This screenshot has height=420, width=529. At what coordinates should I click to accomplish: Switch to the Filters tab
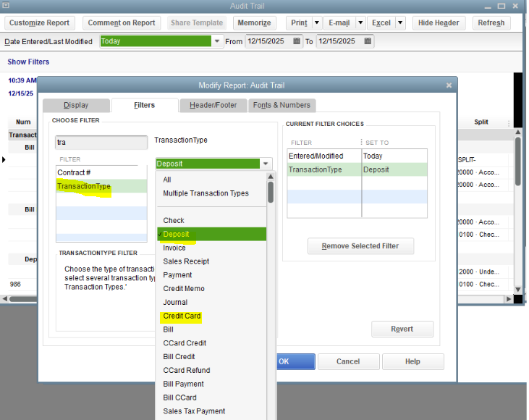pos(145,105)
